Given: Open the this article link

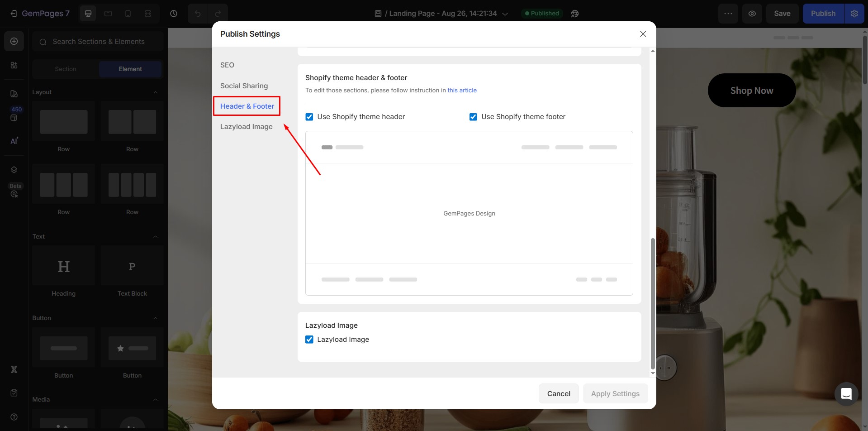Looking at the screenshot, I should [462, 90].
